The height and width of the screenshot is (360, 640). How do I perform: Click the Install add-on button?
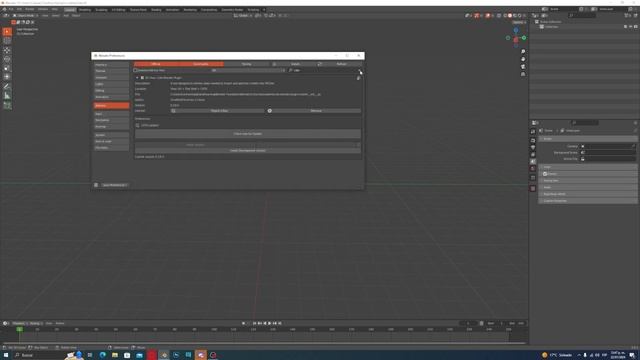[x=295, y=64]
